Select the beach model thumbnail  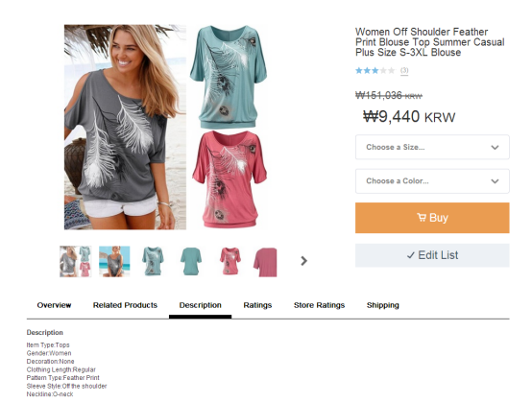[x=114, y=261]
